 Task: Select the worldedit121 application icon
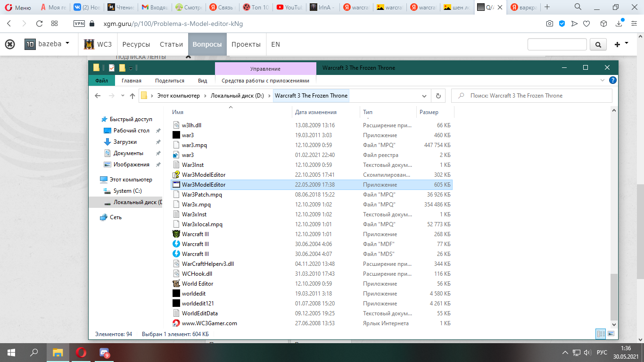(x=176, y=304)
